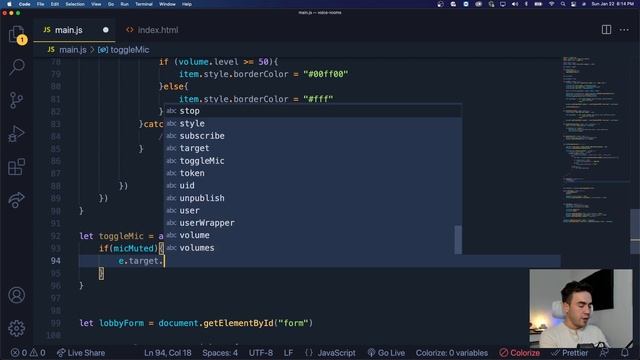
Task: Open macOS Spotlight search icon
Action: click(563, 4)
